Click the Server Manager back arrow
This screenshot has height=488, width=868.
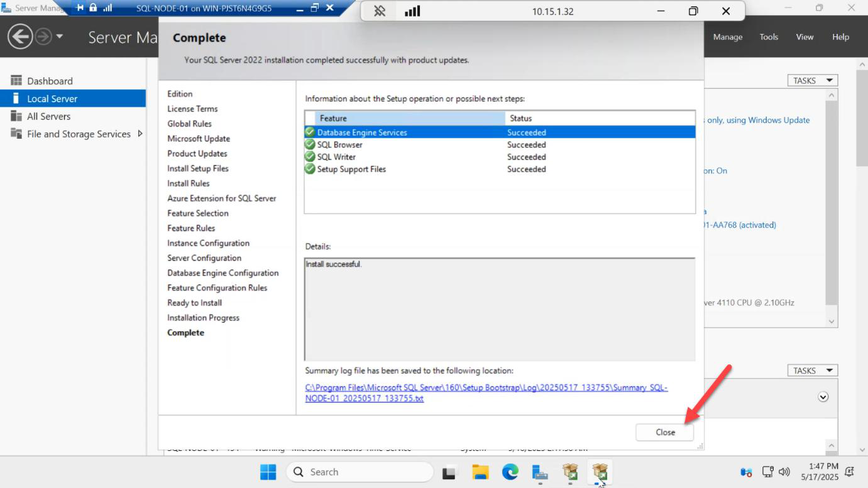point(20,37)
